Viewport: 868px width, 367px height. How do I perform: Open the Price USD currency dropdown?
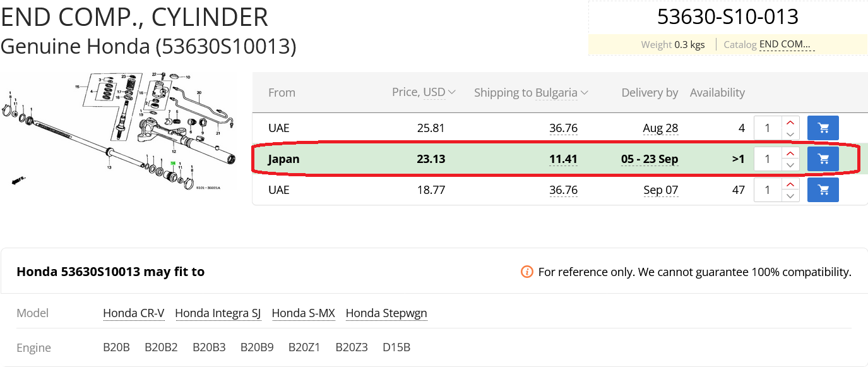(x=439, y=92)
